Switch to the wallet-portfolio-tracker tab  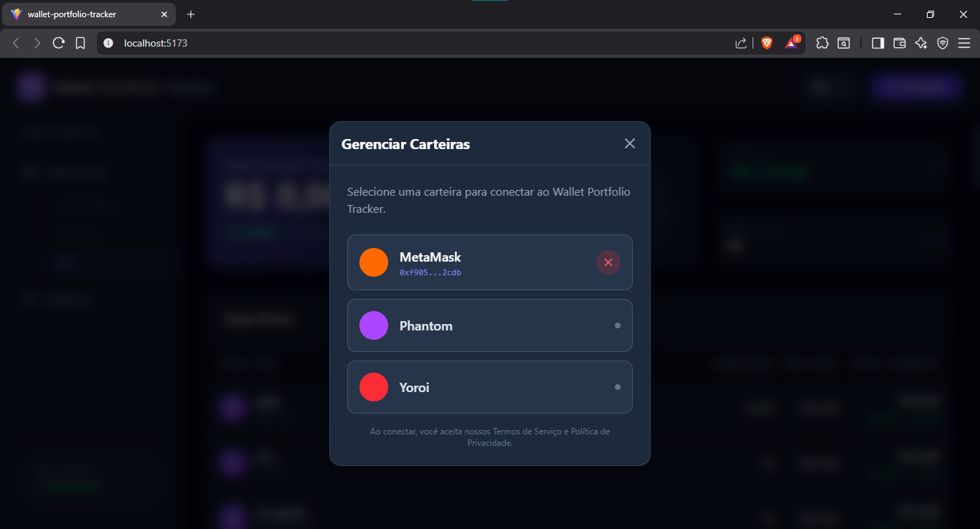tap(86, 14)
